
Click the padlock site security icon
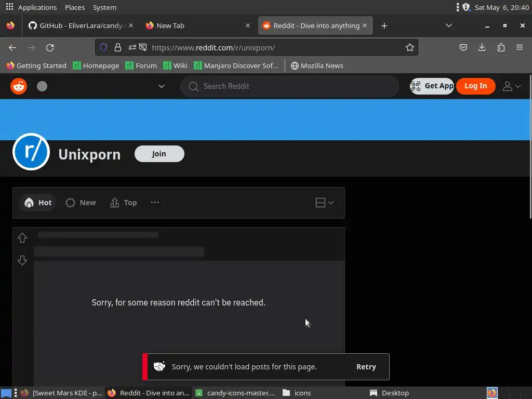point(118,47)
